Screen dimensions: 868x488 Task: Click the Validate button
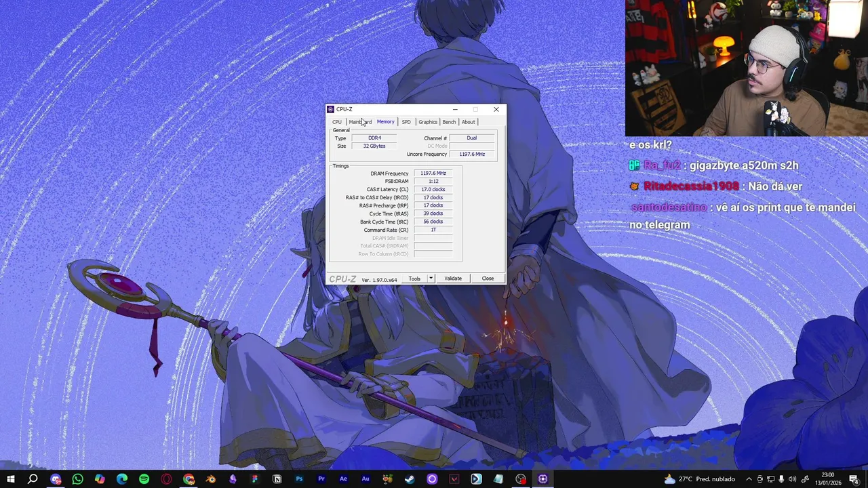(x=453, y=279)
